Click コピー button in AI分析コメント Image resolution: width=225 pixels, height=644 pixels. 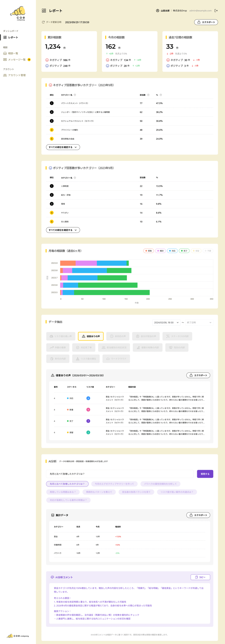click(x=200, y=577)
